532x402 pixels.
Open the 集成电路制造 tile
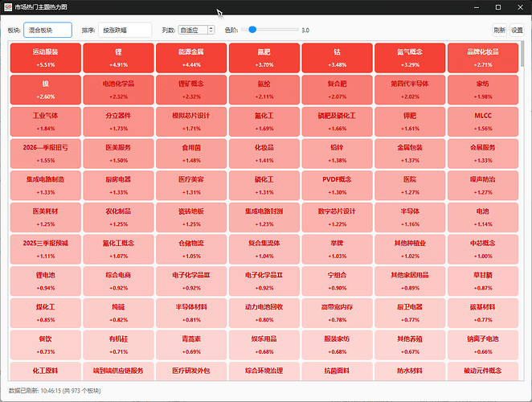pos(46,186)
